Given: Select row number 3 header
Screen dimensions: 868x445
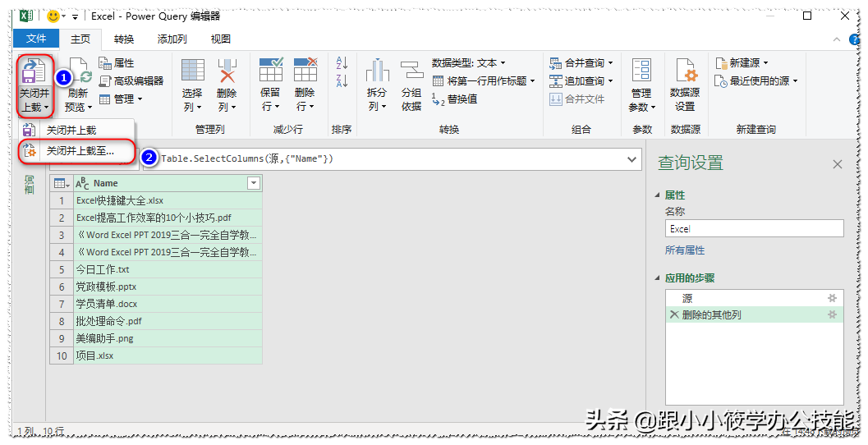Looking at the screenshot, I should [62, 235].
